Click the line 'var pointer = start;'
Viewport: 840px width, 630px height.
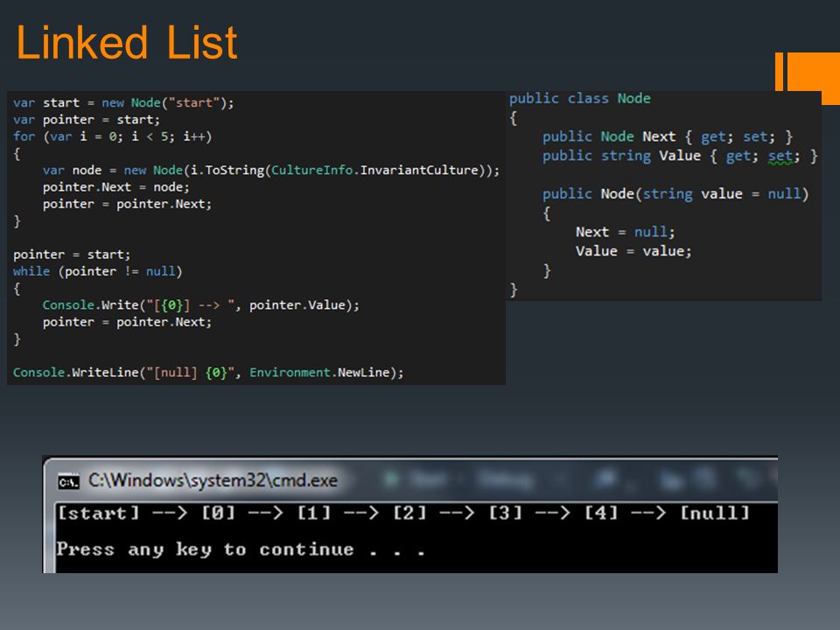(x=87, y=120)
